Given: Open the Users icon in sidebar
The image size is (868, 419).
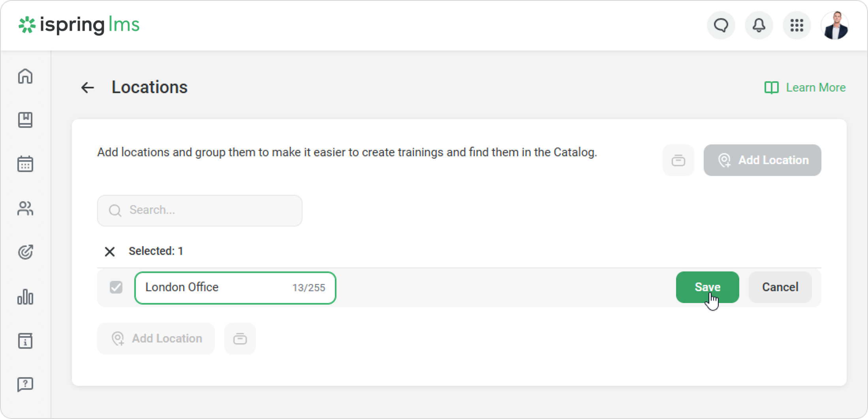Looking at the screenshot, I should pos(25,208).
